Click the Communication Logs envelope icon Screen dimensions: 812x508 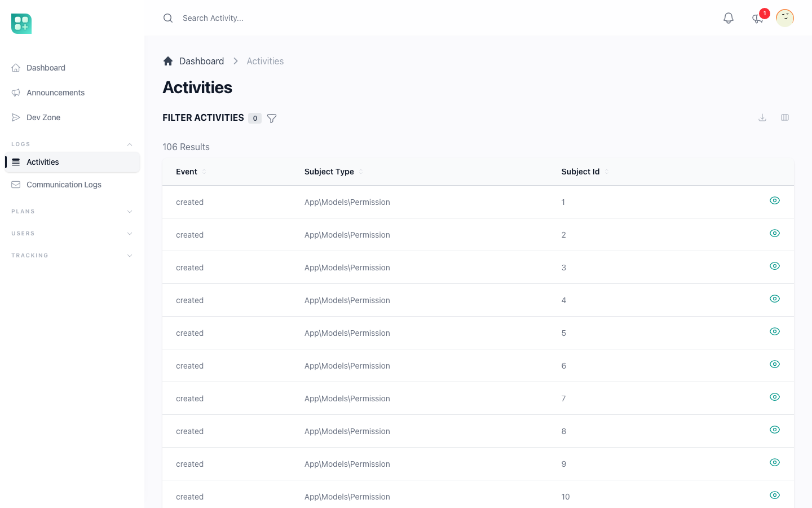[x=16, y=185]
